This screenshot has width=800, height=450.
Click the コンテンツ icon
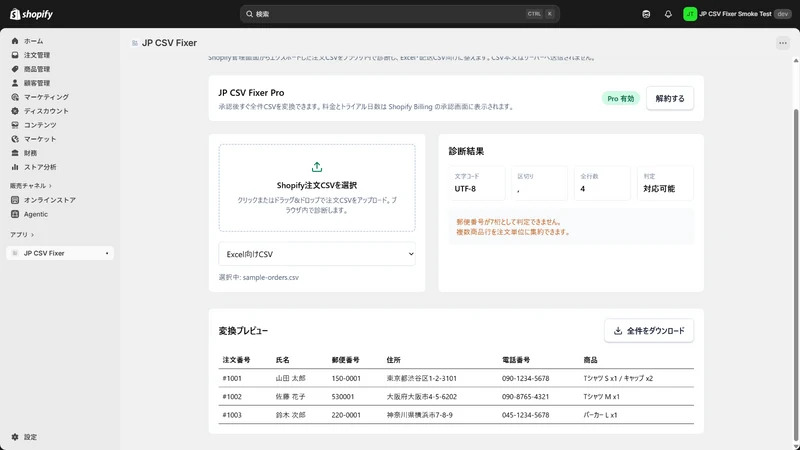(x=15, y=125)
